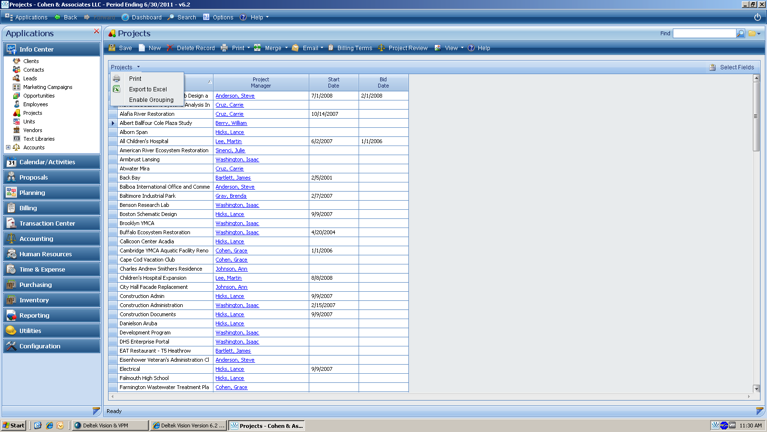Select Enable Grouping from the menu
The height and width of the screenshot is (432, 767).
pyautogui.click(x=151, y=100)
